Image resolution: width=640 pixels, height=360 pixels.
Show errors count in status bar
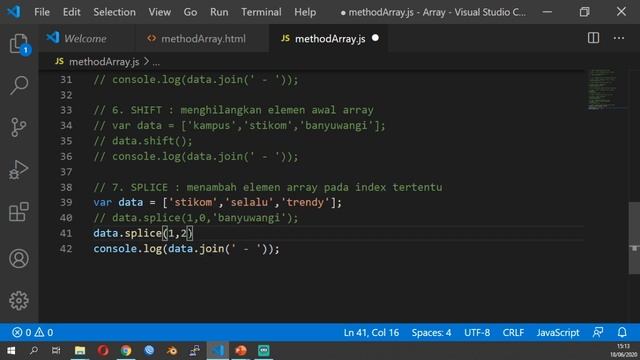[x=22, y=332]
